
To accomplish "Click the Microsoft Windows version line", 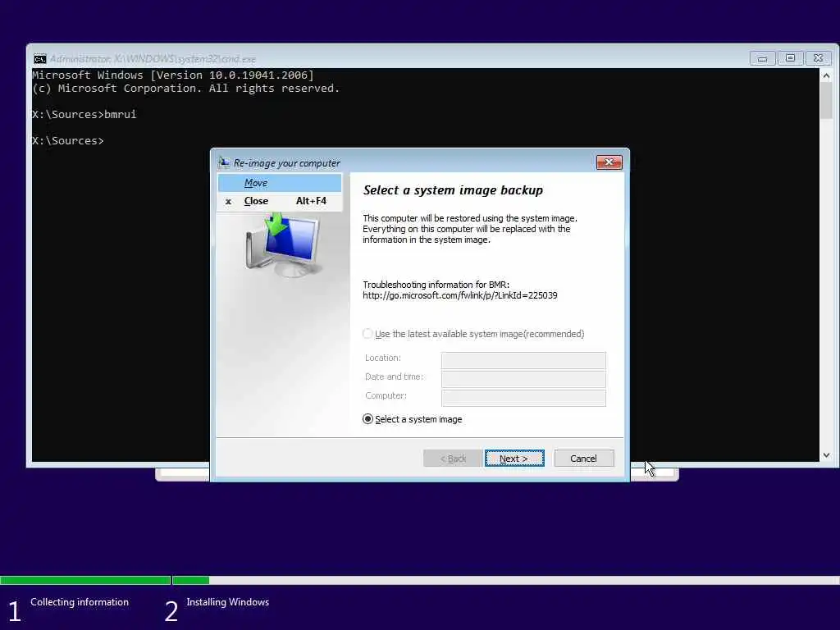I will pos(173,75).
